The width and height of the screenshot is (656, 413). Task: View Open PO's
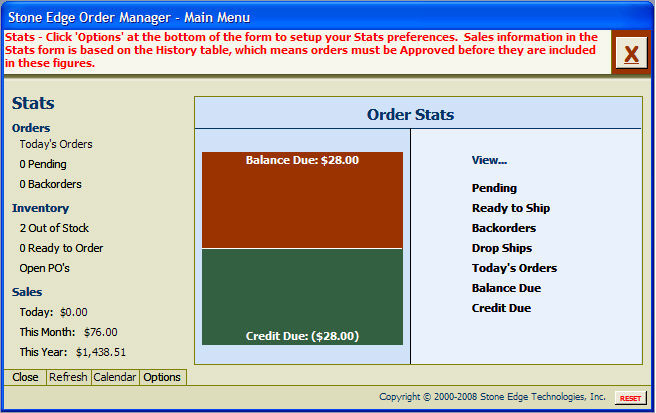(x=44, y=268)
